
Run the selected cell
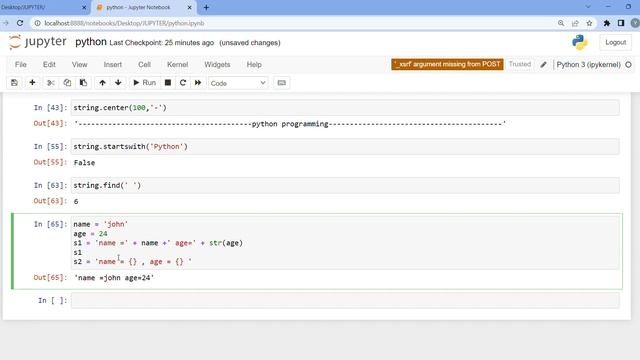click(x=144, y=83)
